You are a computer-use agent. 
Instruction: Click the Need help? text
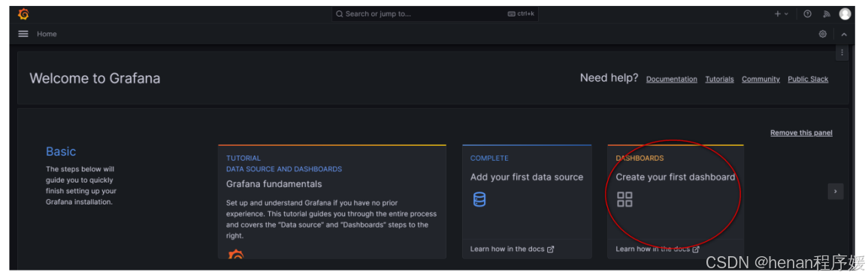coord(609,78)
